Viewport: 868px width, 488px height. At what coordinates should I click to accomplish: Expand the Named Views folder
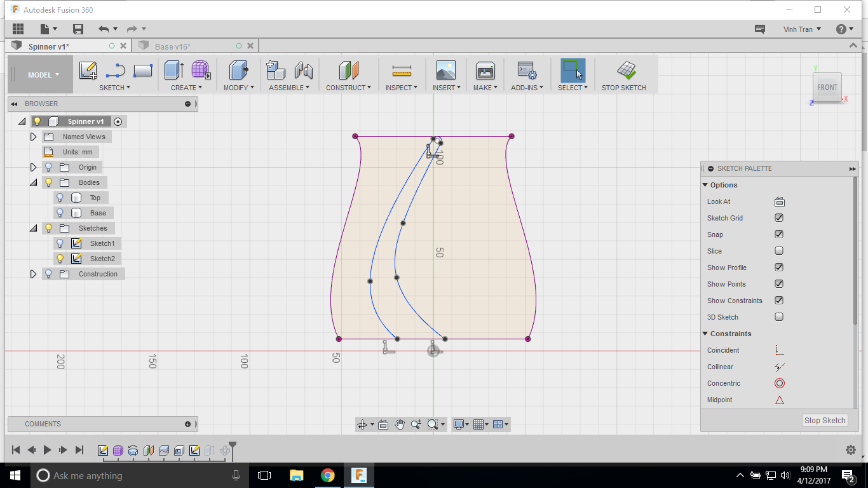coord(34,137)
